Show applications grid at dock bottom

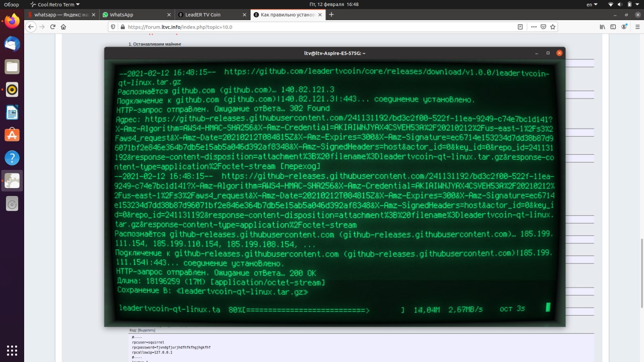[12, 350]
